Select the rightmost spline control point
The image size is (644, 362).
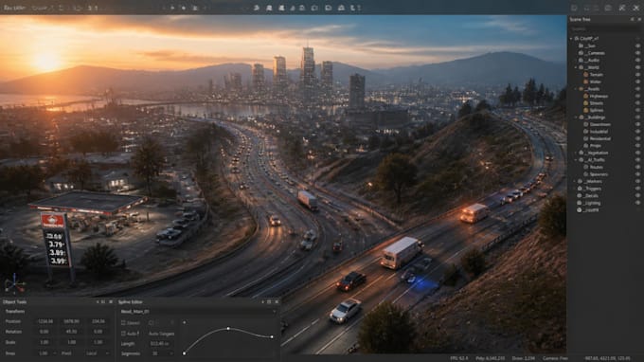(x=272, y=337)
